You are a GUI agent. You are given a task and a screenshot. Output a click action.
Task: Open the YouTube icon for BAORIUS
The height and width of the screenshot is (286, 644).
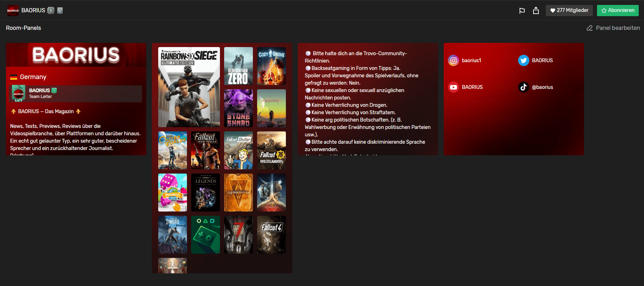point(454,87)
